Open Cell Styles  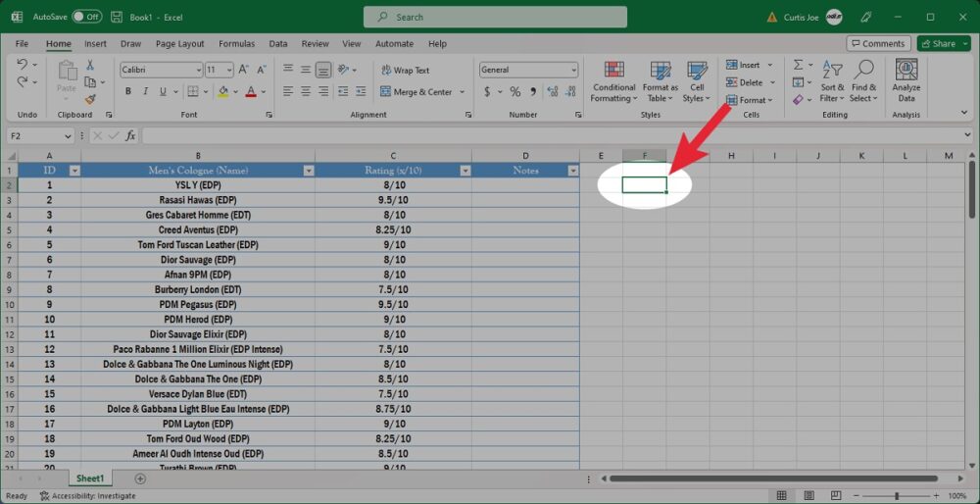pyautogui.click(x=697, y=82)
